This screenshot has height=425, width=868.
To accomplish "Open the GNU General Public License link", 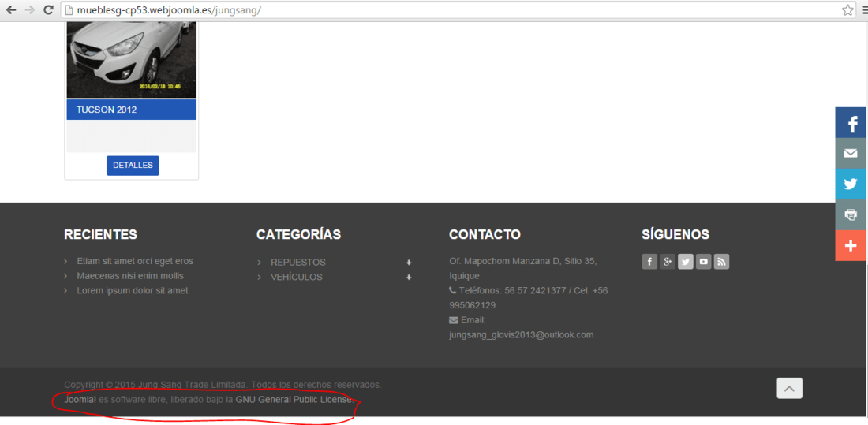I will point(294,400).
